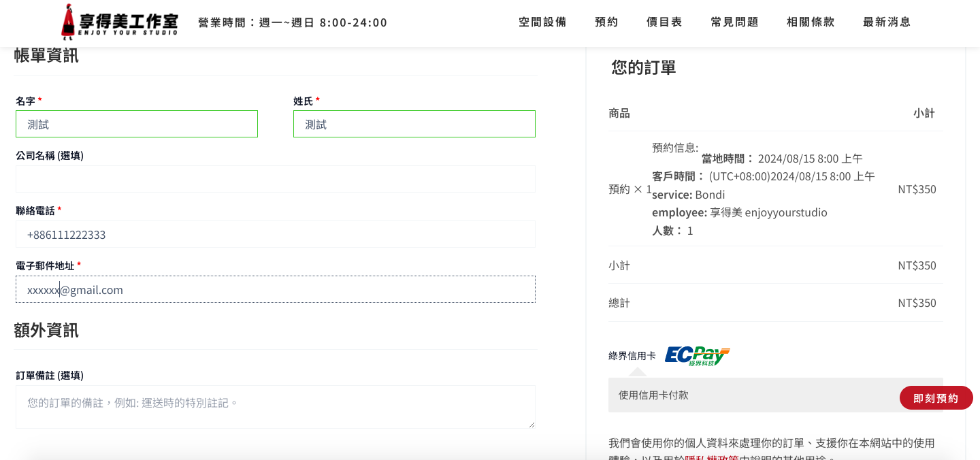Open the 空間設備 menu item
980x460 pixels.
tap(542, 22)
